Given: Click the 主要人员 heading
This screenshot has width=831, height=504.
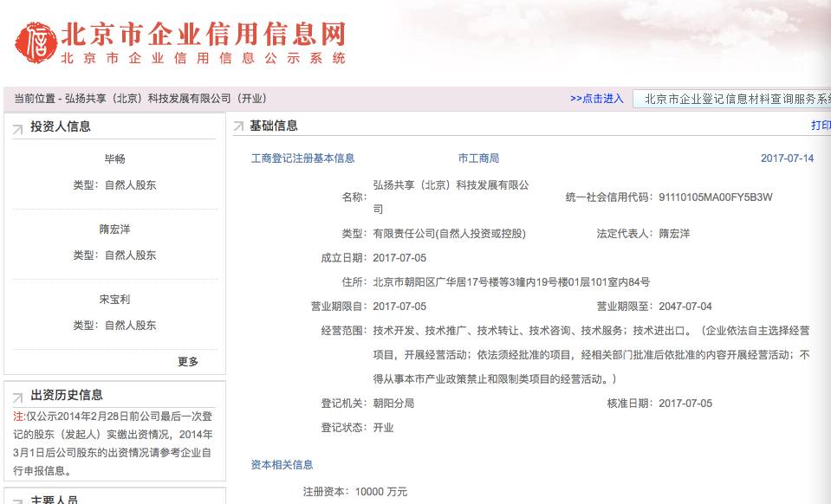Looking at the screenshot, I should 54,500.
